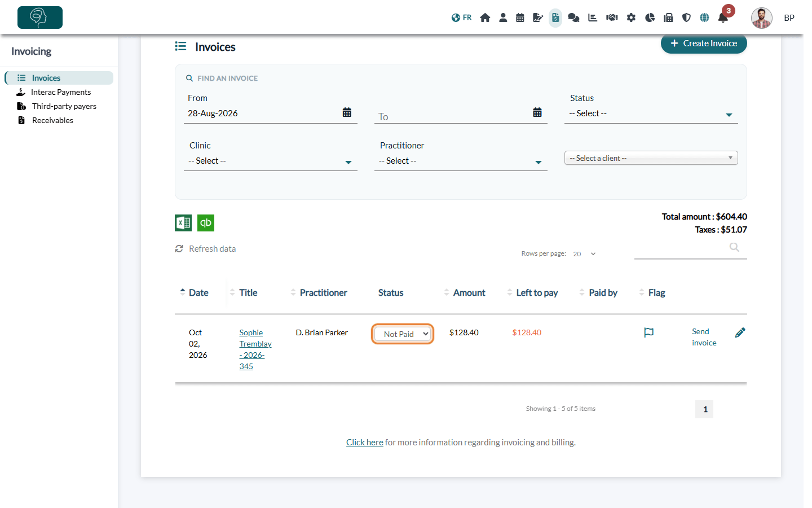The width and height of the screenshot is (812, 508).
Task: Export invoices to QuickBooks
Action: click(x=206, y=223)
